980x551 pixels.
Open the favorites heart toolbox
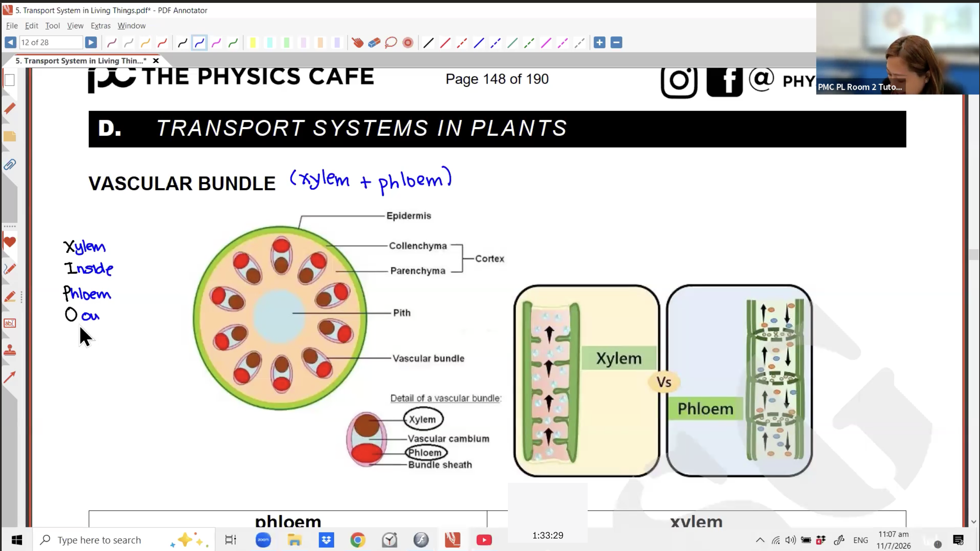click(10, 242)
